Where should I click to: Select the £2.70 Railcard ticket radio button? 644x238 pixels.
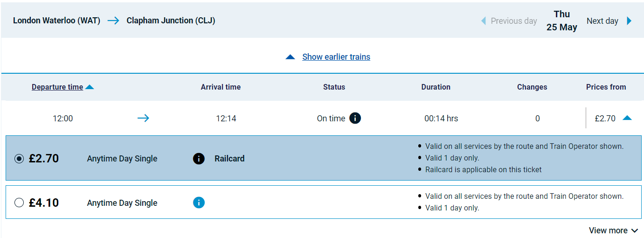pos(19,159)
